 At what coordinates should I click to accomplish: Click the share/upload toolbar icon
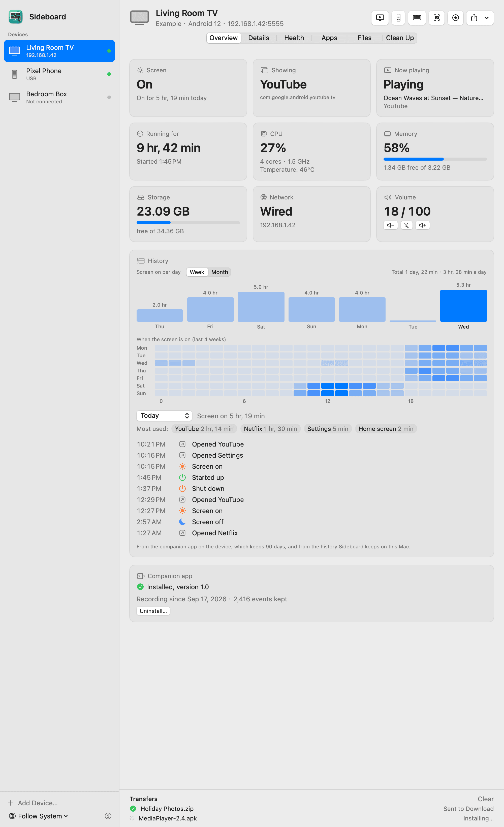474,18
